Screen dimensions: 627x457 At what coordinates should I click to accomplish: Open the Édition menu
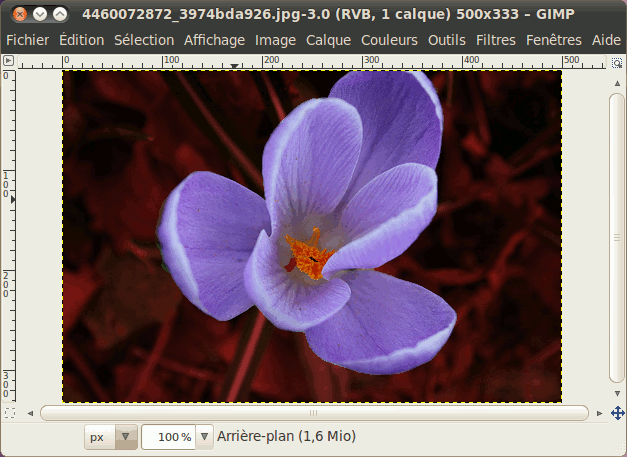[x=82, y=40]
